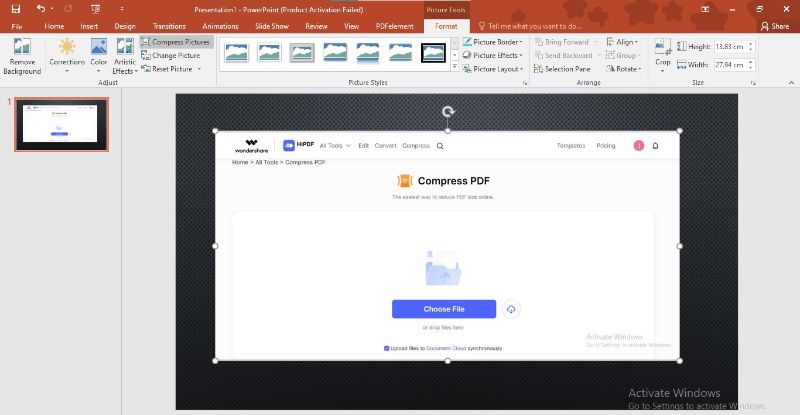Click notification bell icon in picture
The image size is (800, 415).
tap(655, 146)
